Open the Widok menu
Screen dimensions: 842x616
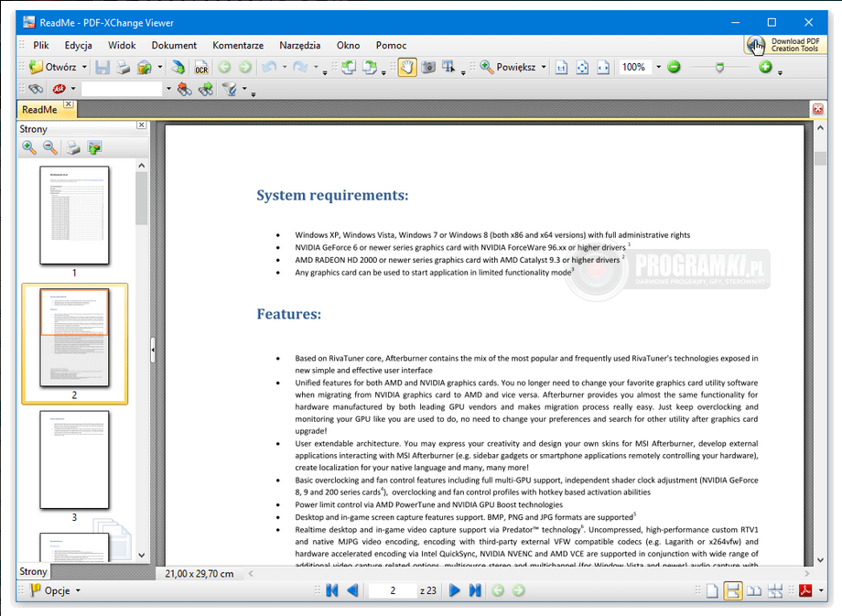click(122, 46)
